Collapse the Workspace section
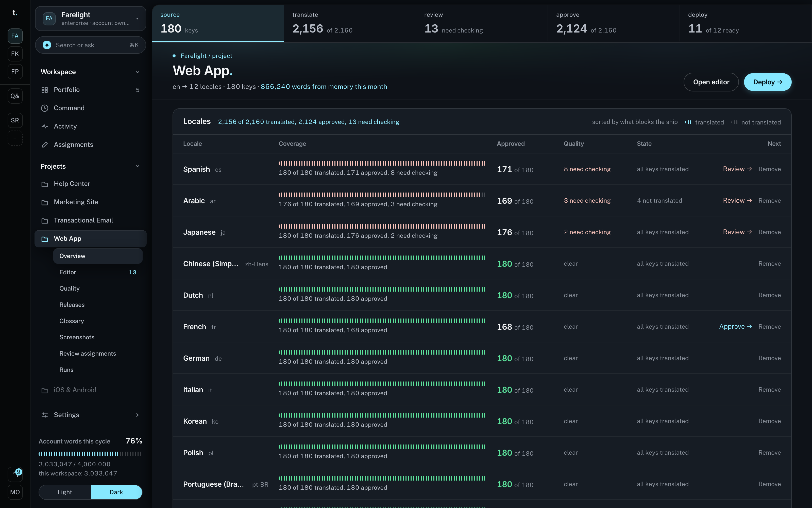Viewport: 812px width, 508px height. (137, 72)
